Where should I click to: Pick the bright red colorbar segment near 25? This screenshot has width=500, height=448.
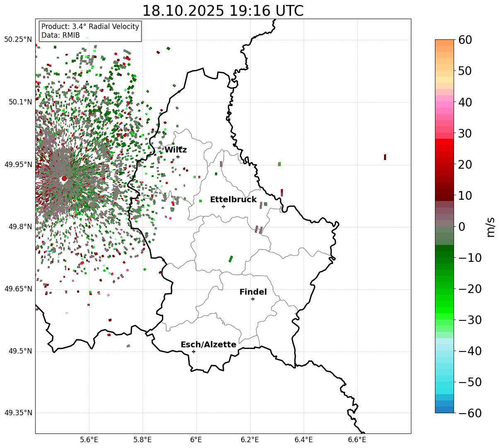tap(444, 149)
